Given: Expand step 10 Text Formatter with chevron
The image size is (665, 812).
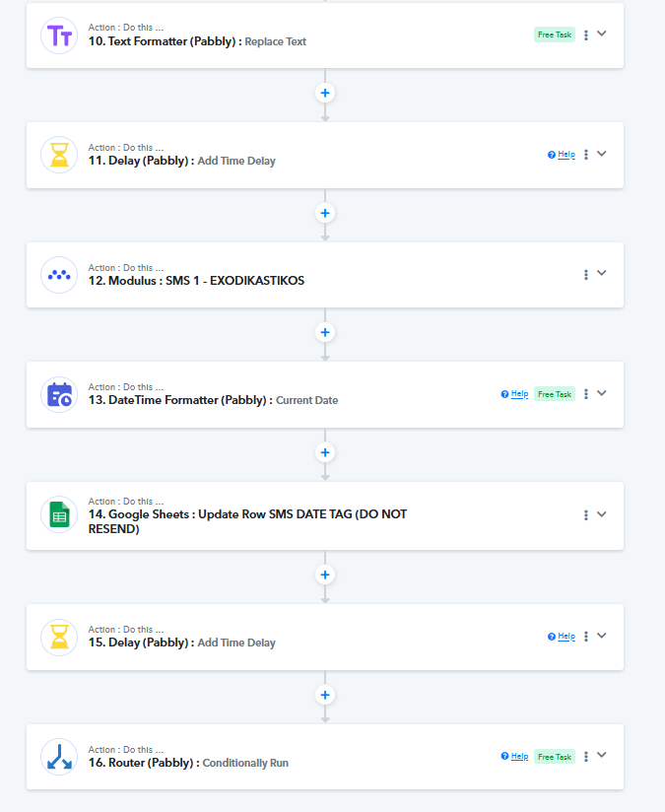Looking at the screenshot, I should [x=601, y=34].
